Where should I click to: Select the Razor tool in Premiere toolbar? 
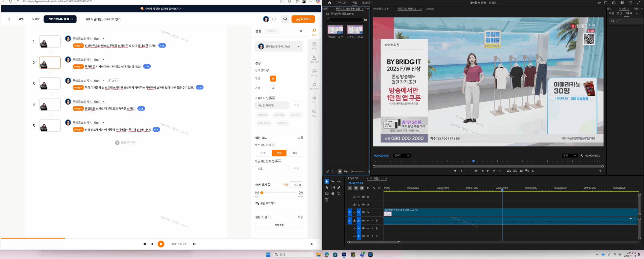coord(327,187)
